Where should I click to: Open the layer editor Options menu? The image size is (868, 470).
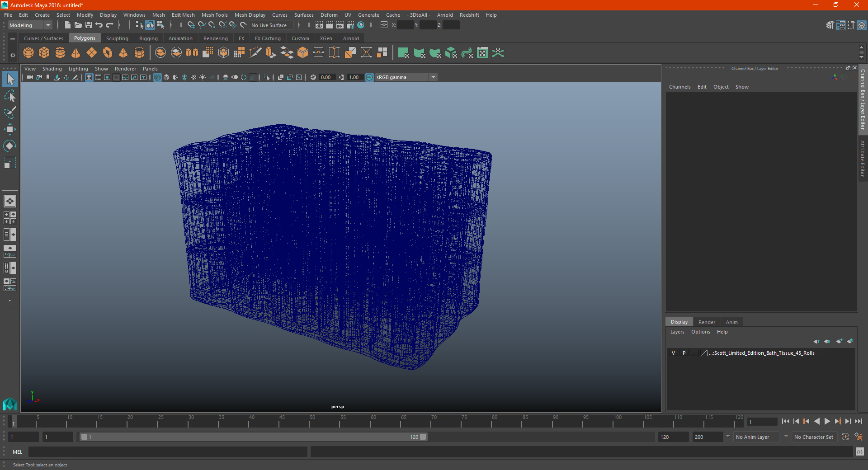click(x=701, y=332)
